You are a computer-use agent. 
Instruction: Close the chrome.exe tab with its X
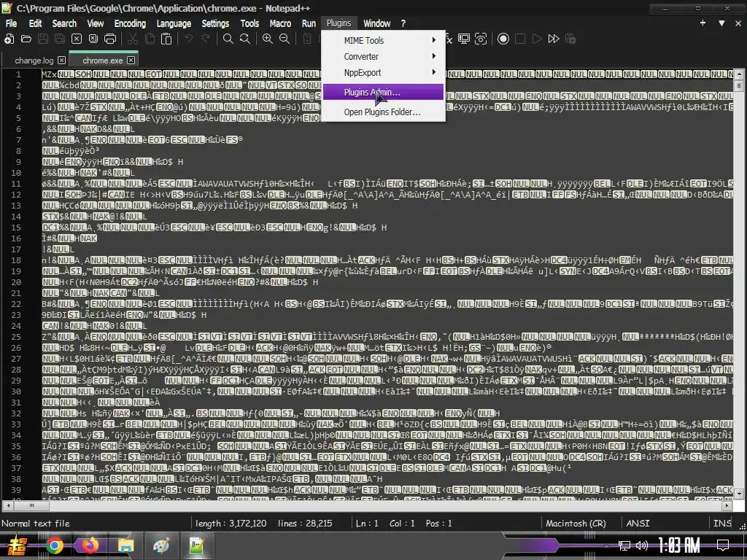click(131, 61)
